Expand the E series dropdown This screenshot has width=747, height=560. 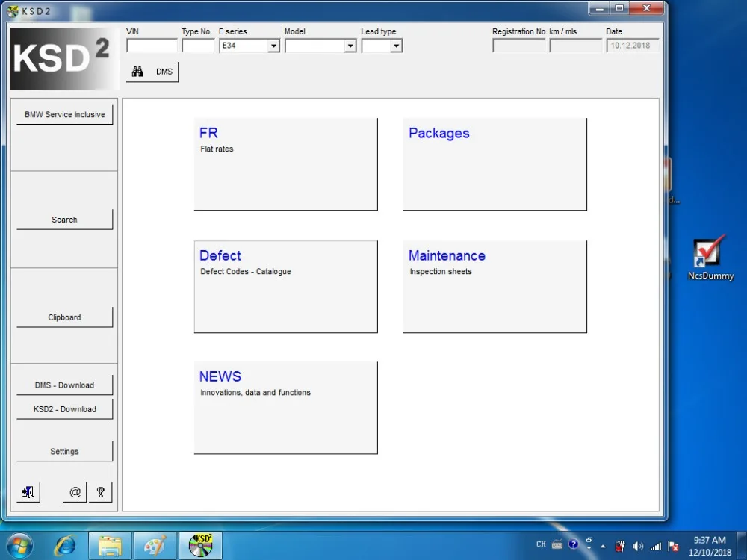pyautogui.click(x=273, y=46)
